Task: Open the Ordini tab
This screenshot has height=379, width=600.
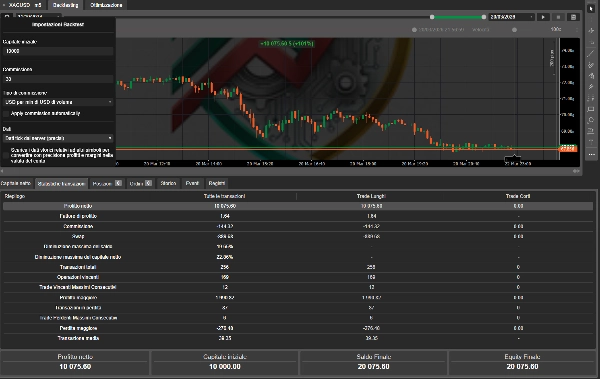Action: click(140, 184)
